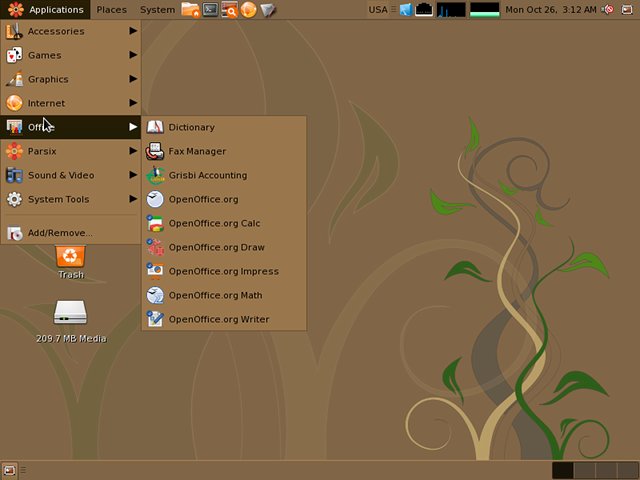Screen dimensions: 640x480
Task: Click the gray diamond launcher icon in panel
Action: (268, 10)
